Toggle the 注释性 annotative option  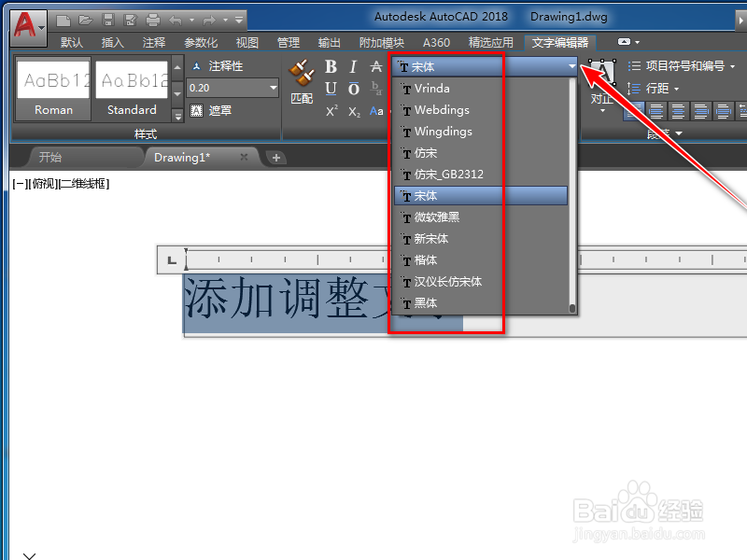[x=218, y=66]
